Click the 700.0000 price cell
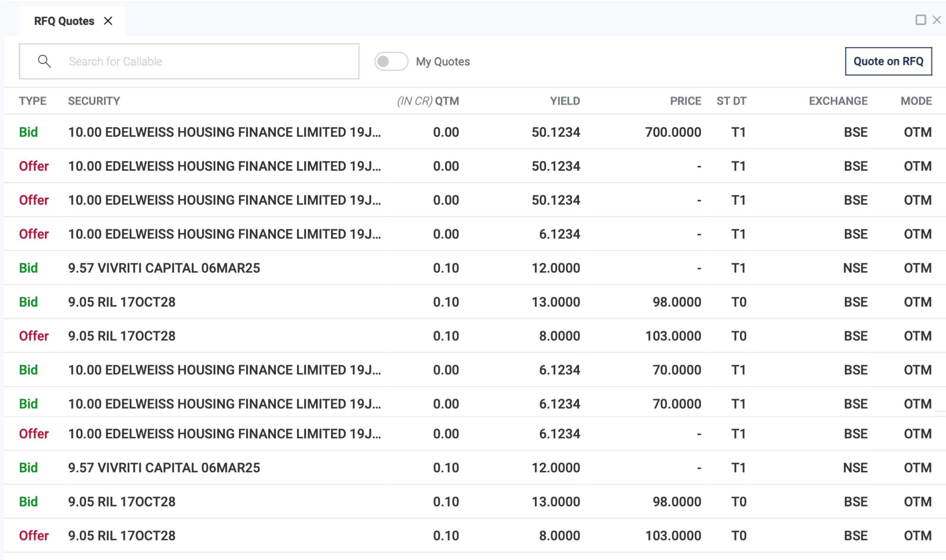Image resolution: width=946 pixels, height=560 pixels. (673, 132)
